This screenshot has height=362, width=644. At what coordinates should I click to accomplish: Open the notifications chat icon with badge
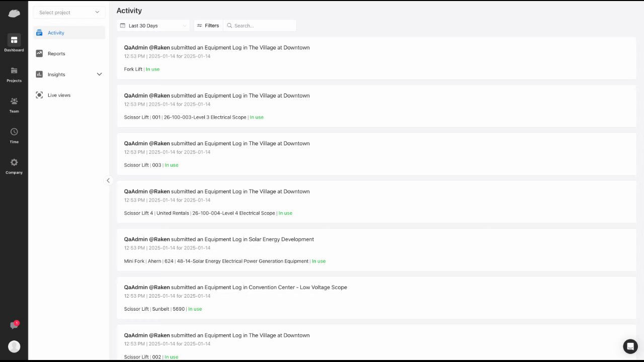(x=14, y=325)
